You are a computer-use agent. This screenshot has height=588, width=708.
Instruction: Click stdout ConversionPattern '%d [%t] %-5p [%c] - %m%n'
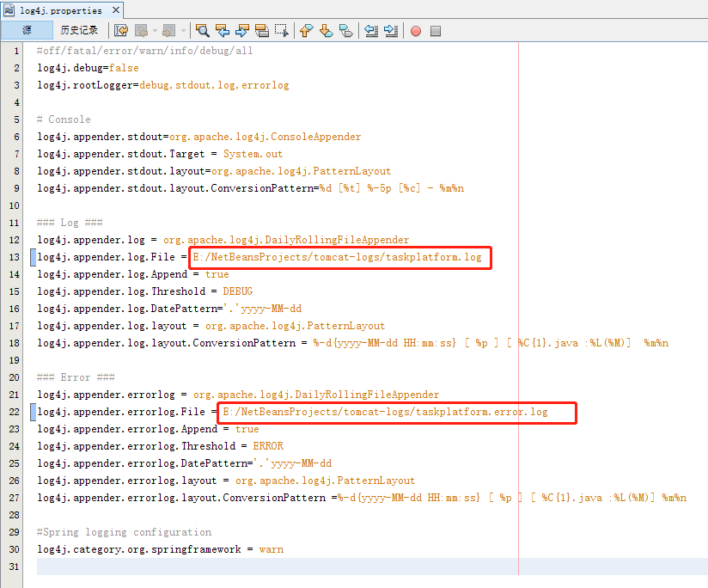point(392,188)
